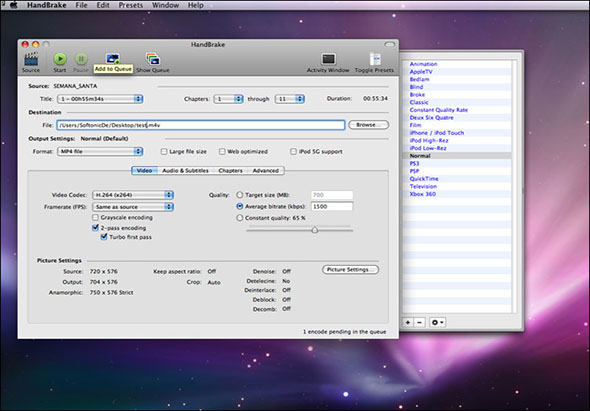
Task: Open the File menu
Action: tap(81, 5)
